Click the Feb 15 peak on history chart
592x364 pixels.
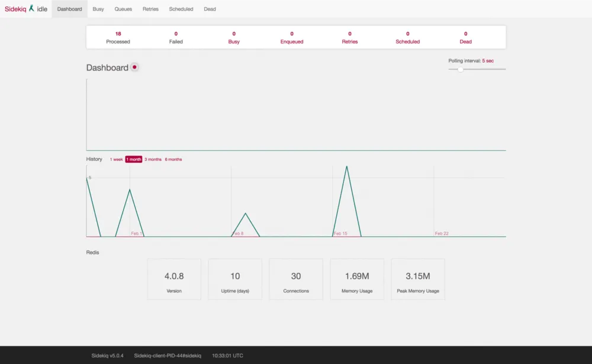[x=346, y=167]
